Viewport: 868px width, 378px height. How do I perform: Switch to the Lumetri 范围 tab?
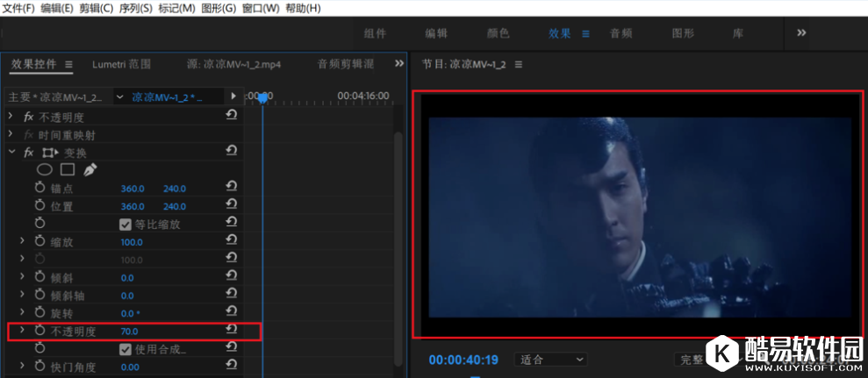pos(121,64)
